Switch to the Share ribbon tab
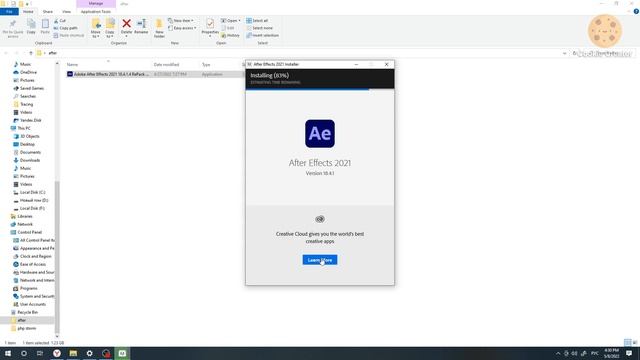This screenshot has width=640, height=360. 48,12
